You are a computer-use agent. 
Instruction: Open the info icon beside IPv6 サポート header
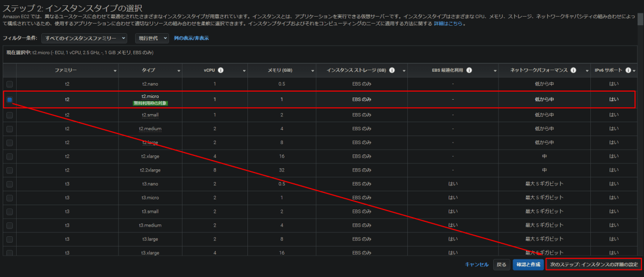(628, 70)
